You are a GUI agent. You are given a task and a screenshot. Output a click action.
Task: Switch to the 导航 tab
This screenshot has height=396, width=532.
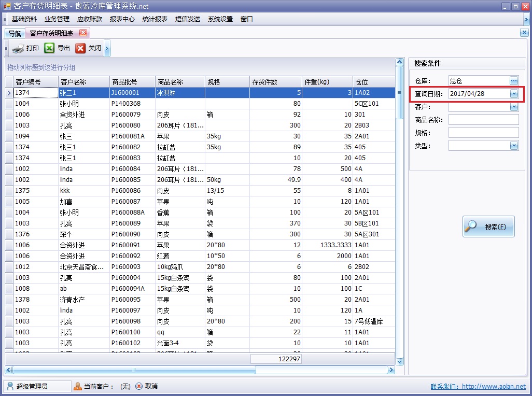pyautogui.click(x=14, y=32)
